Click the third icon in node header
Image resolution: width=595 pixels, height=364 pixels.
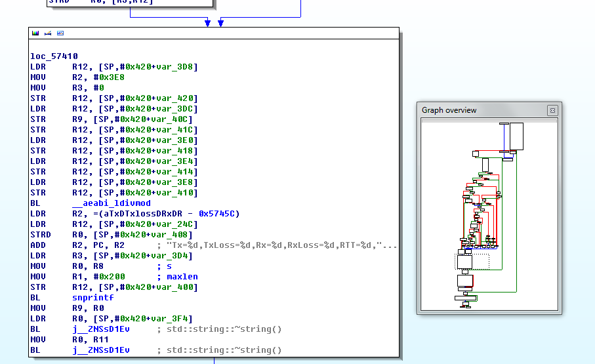pos(60,33)
